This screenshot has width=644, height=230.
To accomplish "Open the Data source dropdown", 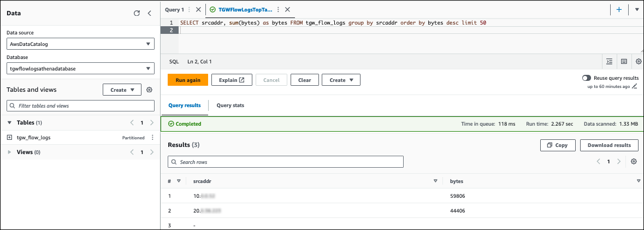I will [x=80, y=44].
